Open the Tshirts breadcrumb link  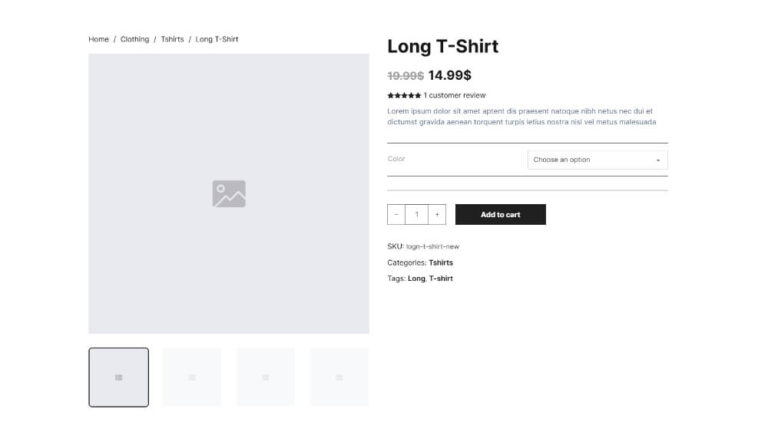[x=172, y=39]
